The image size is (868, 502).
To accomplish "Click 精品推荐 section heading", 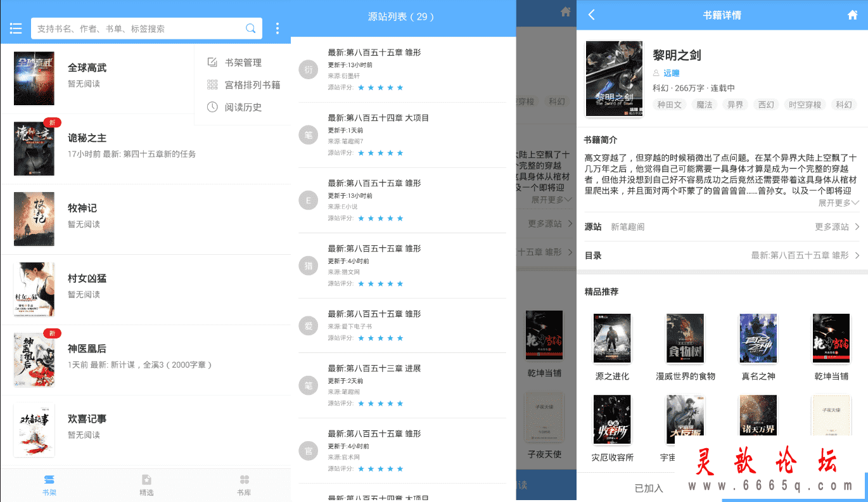I will point(601,292).
